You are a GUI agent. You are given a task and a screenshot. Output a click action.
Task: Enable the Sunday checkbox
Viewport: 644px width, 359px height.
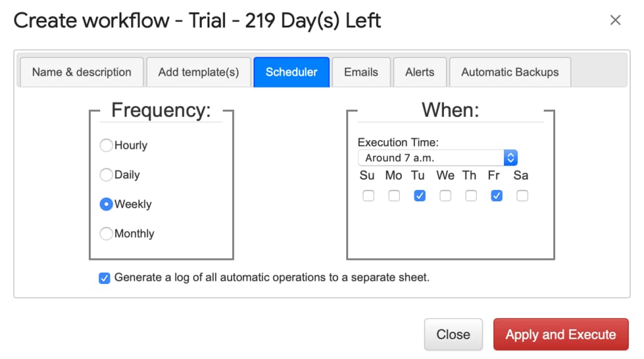point(368,196)
